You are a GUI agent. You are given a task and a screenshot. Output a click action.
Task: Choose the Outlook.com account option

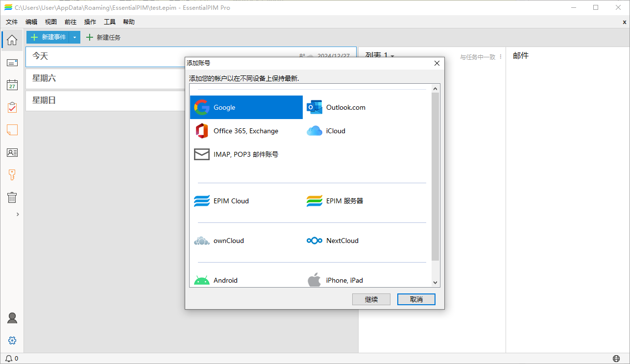tap(359, 107)
